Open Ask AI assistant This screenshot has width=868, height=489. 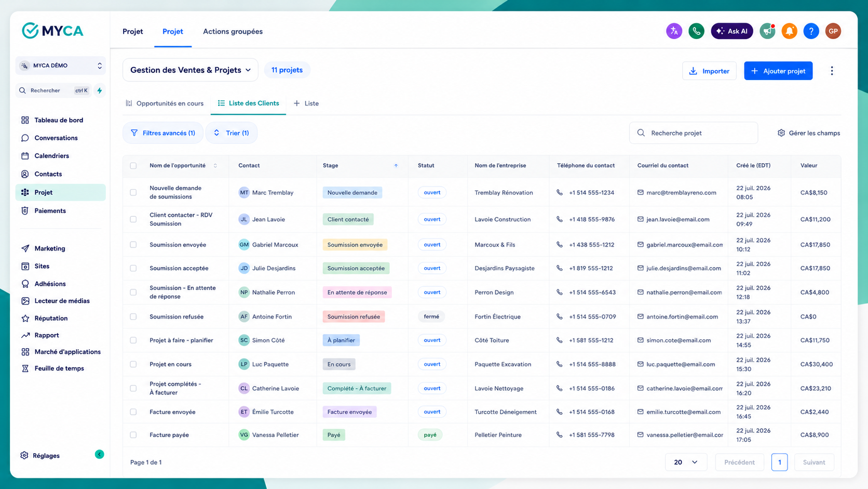[x=732, y=31]
